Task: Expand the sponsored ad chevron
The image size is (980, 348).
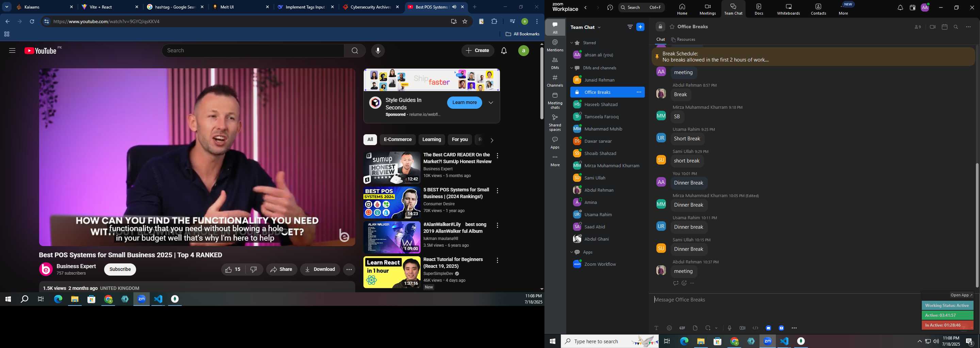Action: [491, 103]
